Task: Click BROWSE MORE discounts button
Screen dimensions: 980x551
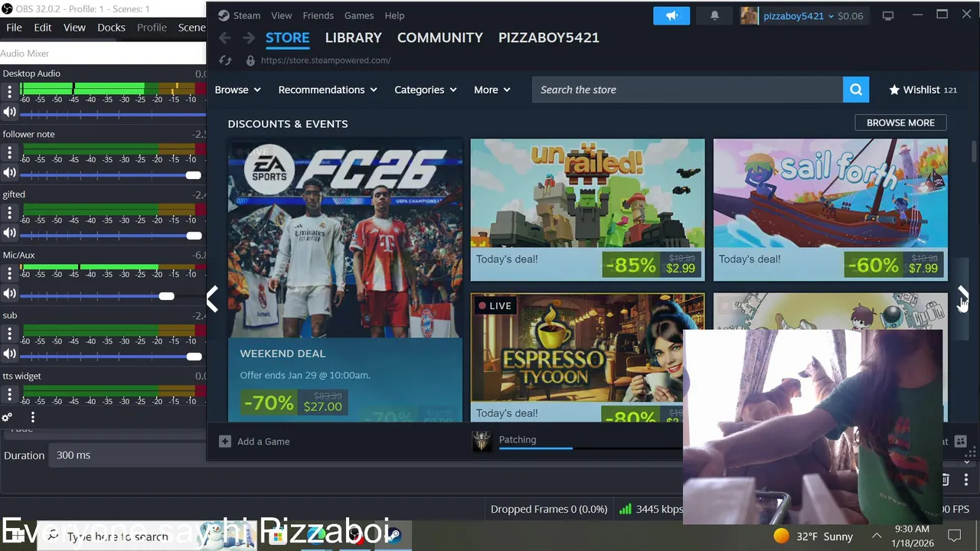Action: coord(900,122)
